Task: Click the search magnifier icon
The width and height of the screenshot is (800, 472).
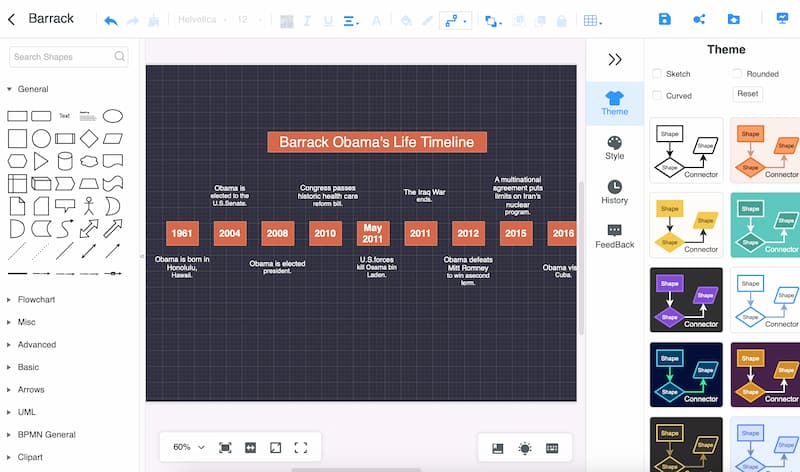Action: tap(119, 56)
